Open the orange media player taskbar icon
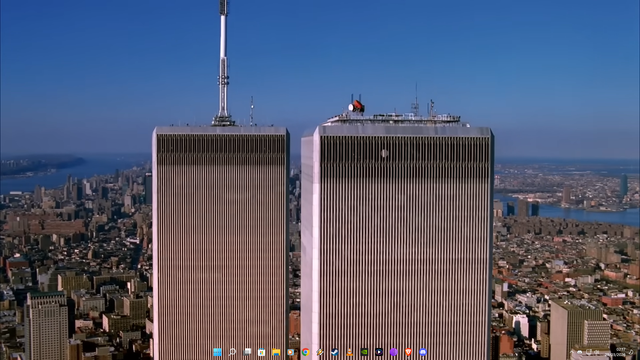The width and height of the screenshot is (640, 360). [291, 352]
